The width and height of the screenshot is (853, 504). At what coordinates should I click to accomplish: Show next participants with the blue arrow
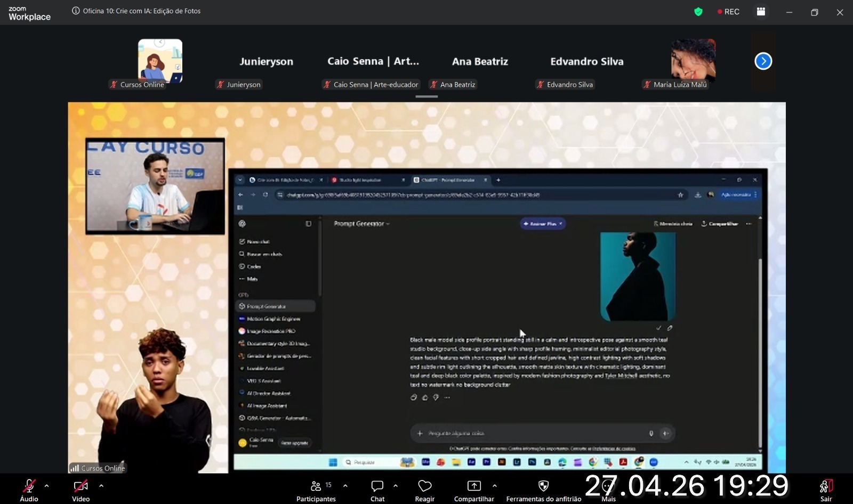(763, 61)
